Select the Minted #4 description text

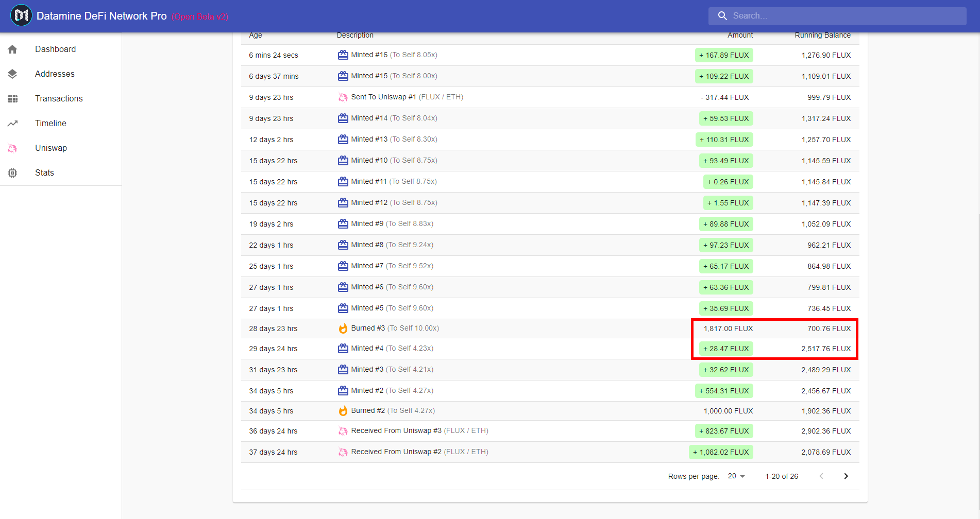pyautogui.click(x=392, y=349)
